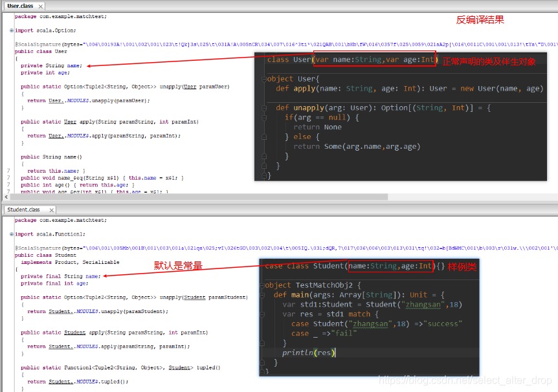This screenshot has height=392, width=558.
Task: Click the 'private int age;' line
Action: click(45, 72)
